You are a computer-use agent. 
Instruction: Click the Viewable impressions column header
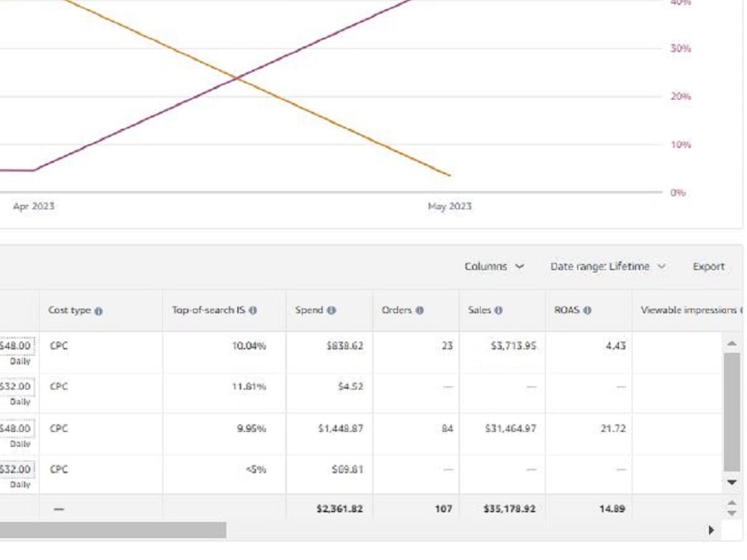(689, 311)
